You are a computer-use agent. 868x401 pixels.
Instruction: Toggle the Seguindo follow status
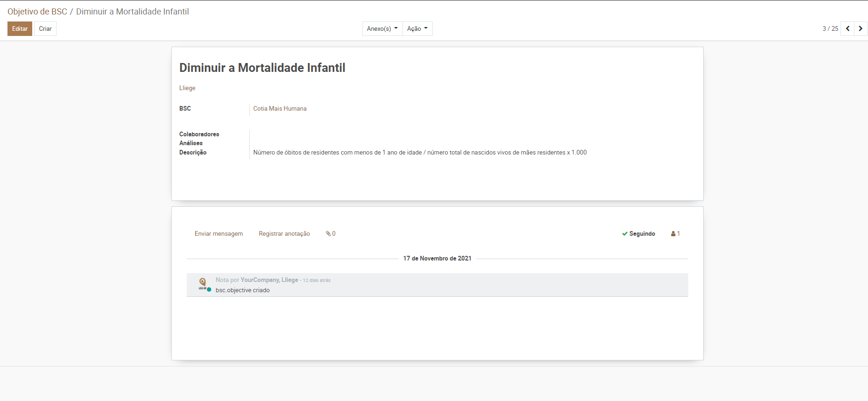pyautogui.click(x=638, y=234)
